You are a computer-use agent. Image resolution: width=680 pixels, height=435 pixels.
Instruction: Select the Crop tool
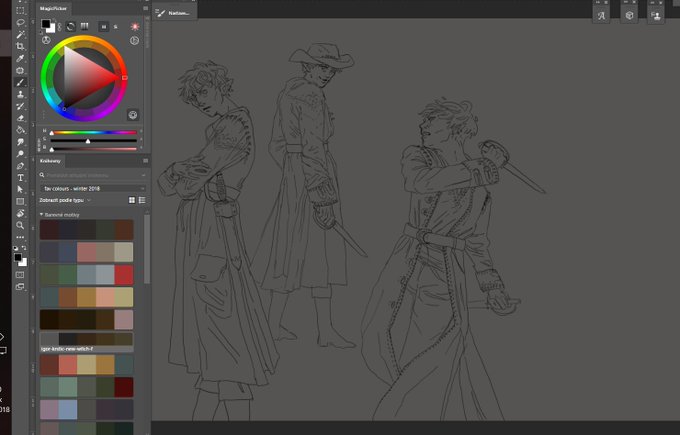20,46
